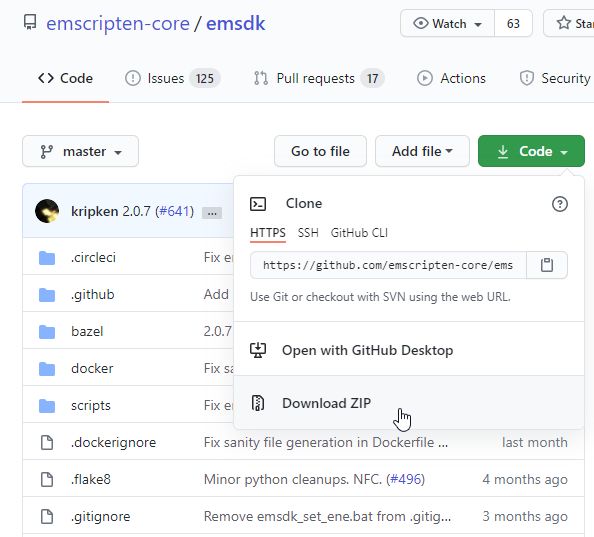Switch to the Security tab

[555, 78]
